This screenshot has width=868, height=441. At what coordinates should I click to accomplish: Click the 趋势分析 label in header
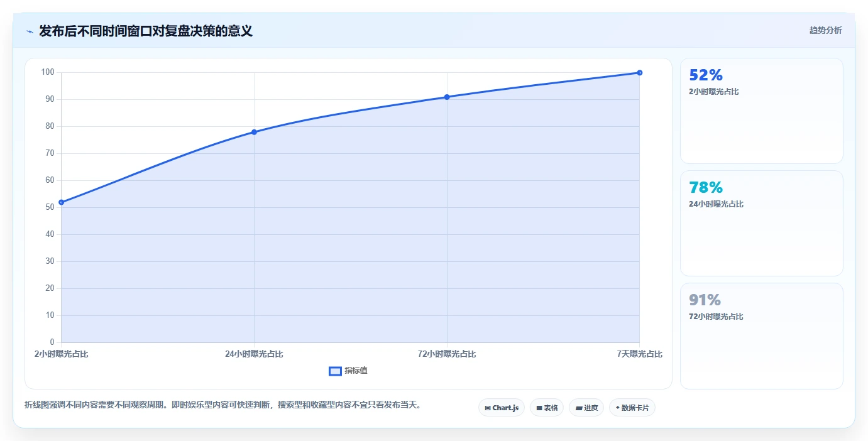click(825, 30)
